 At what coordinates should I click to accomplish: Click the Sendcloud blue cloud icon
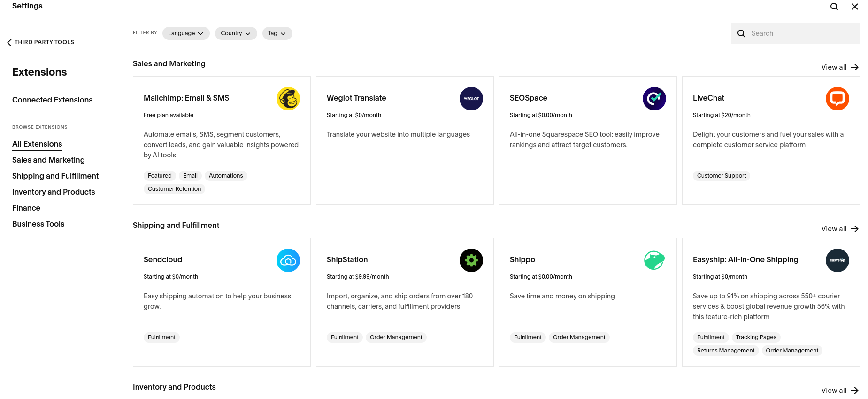point(288,260)
